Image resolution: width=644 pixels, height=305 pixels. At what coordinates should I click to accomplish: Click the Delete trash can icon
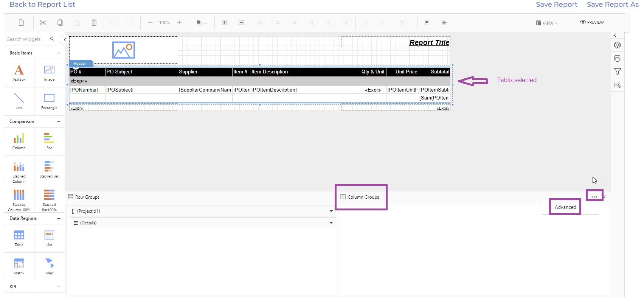pyautogui.click(x=94, y=23)
